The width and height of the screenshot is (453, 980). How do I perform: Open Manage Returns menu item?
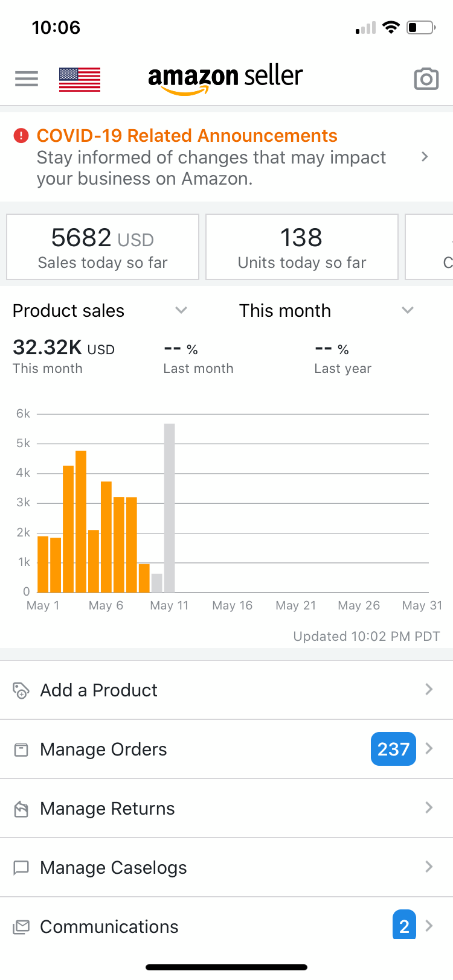[108, 809]
